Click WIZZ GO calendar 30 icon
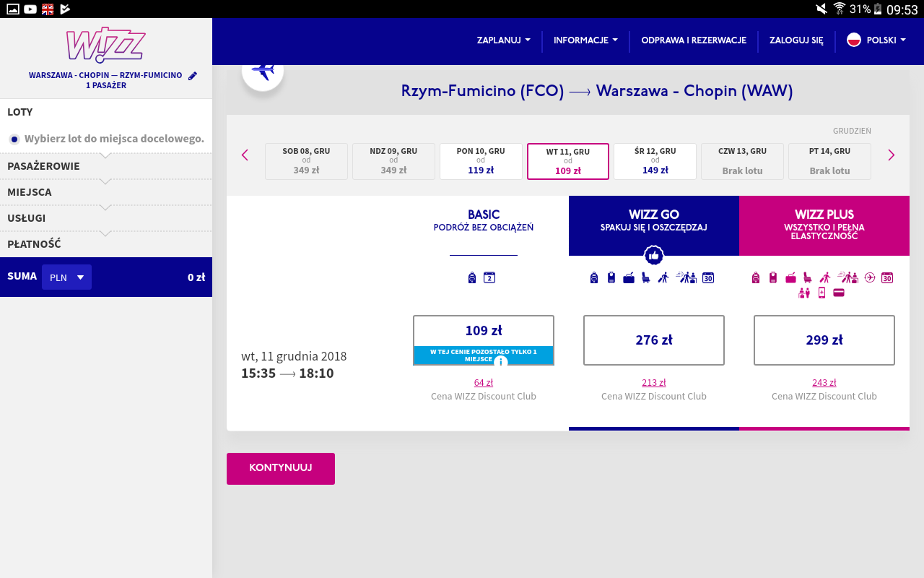The image size is (924, 578). pos(708,277)
